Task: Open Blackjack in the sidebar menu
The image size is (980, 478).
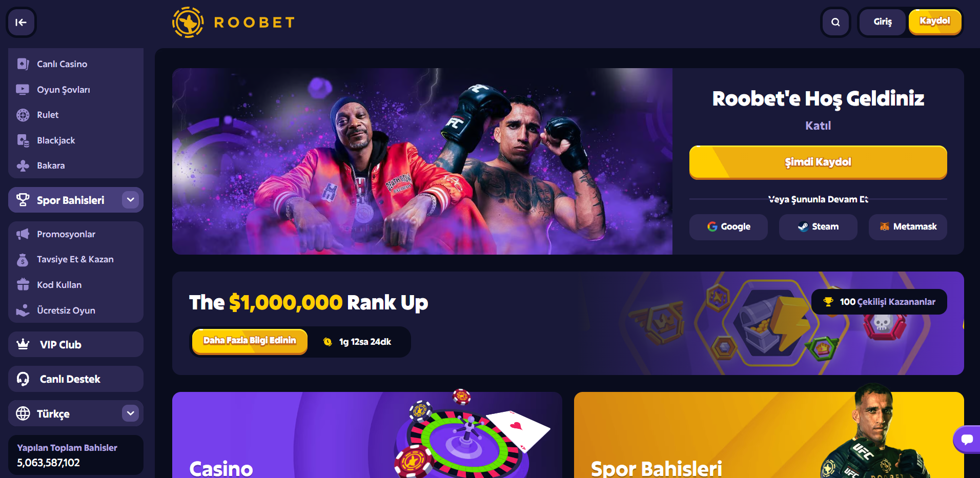Action: 76,140
